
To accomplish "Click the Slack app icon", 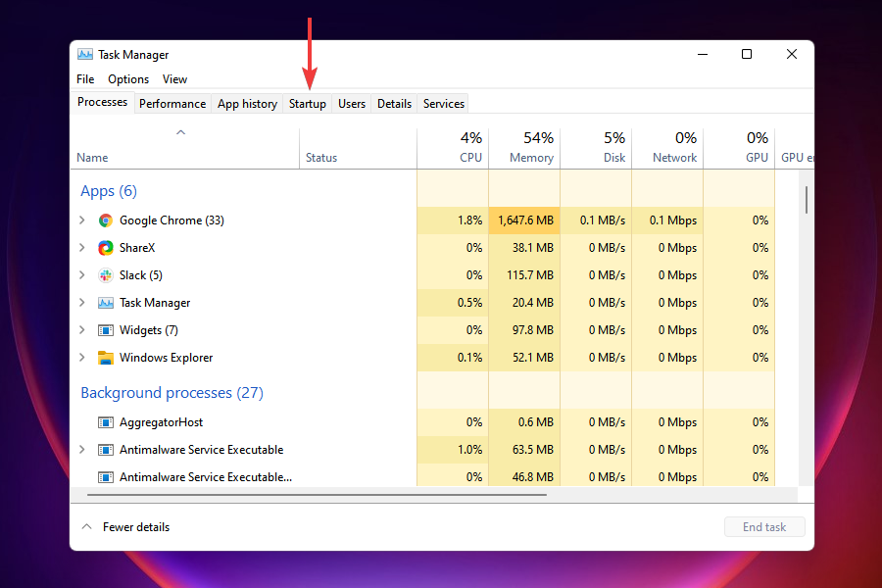I will coord(105,275).
